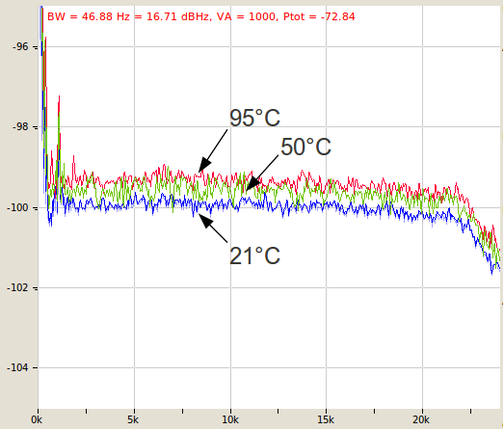The image size is (504, 430).
Task: Click the 95°C annotation label
Action: (254, 118)
